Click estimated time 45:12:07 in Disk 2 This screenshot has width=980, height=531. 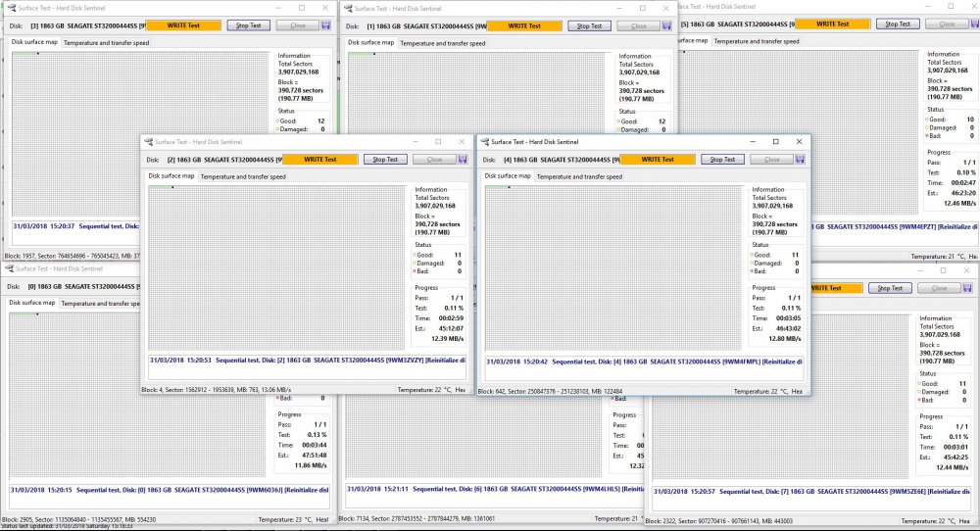451,328
